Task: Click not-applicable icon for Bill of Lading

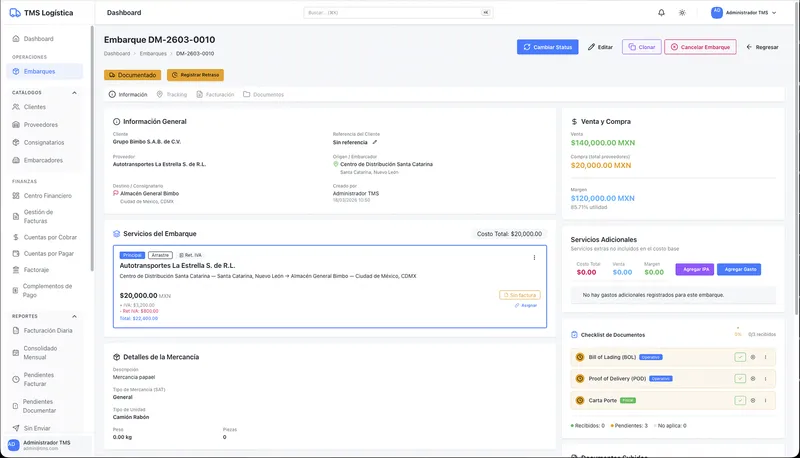Action: pos(753,357)
